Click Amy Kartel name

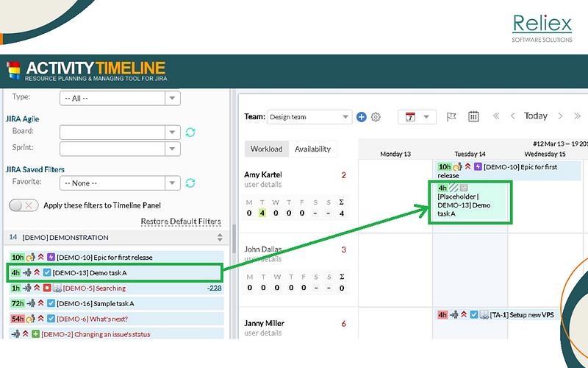point(263,174)
